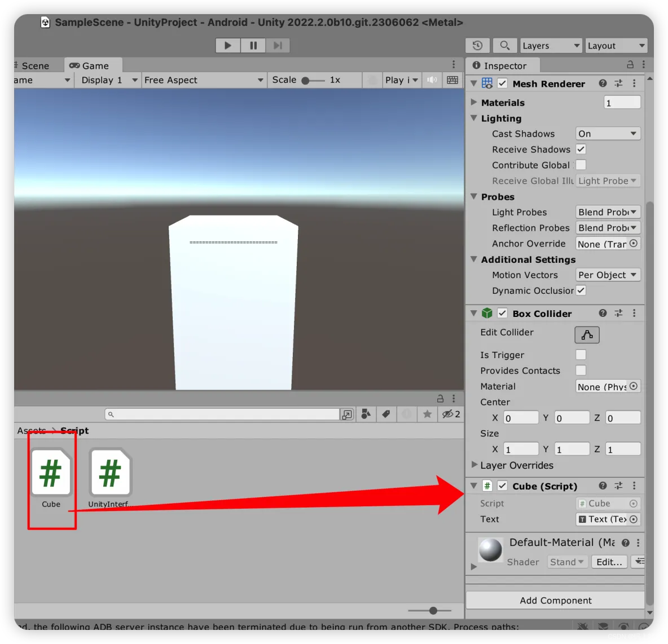Expand the Materials section
This screenshot has width=668, height=644.
[474, 102]
